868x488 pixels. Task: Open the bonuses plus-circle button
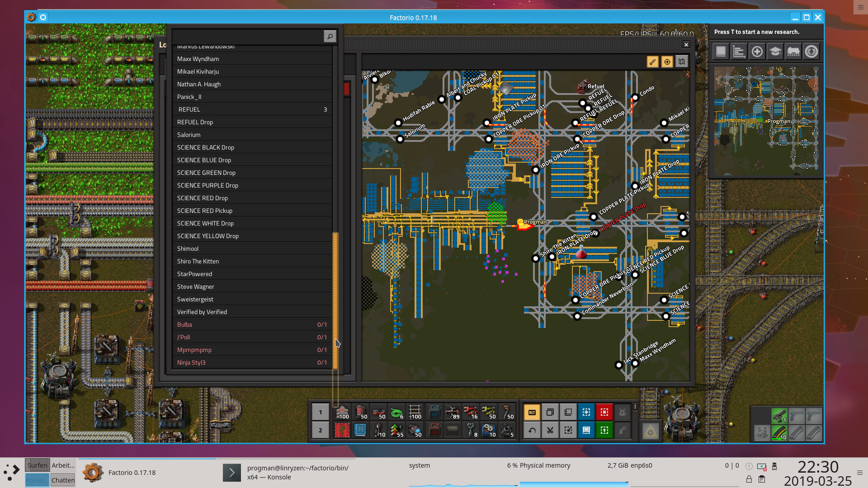pyautogui.click(x=757, y=52)
